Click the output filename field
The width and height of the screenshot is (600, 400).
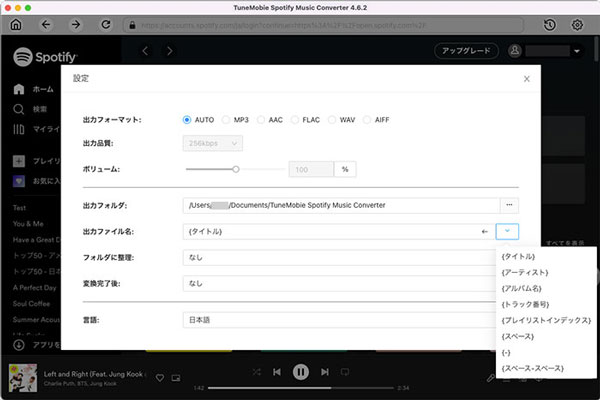click(339, 232)
